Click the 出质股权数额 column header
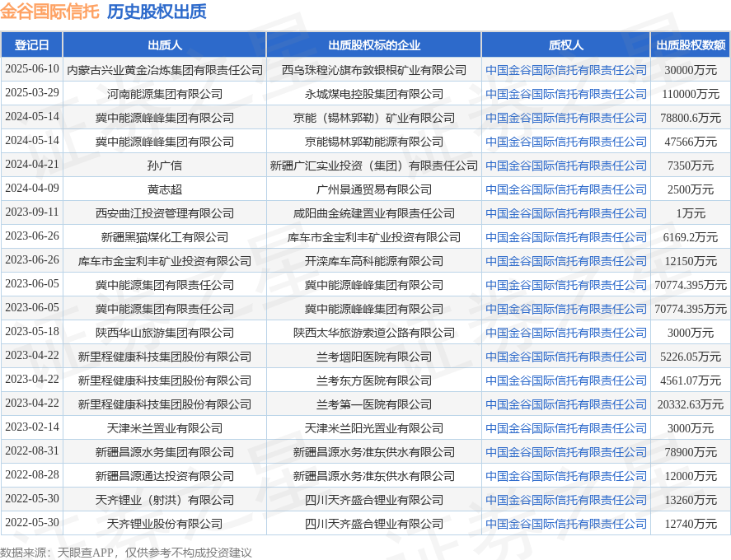This screenshot has width=731, height=560. click(x=691, y=45)
